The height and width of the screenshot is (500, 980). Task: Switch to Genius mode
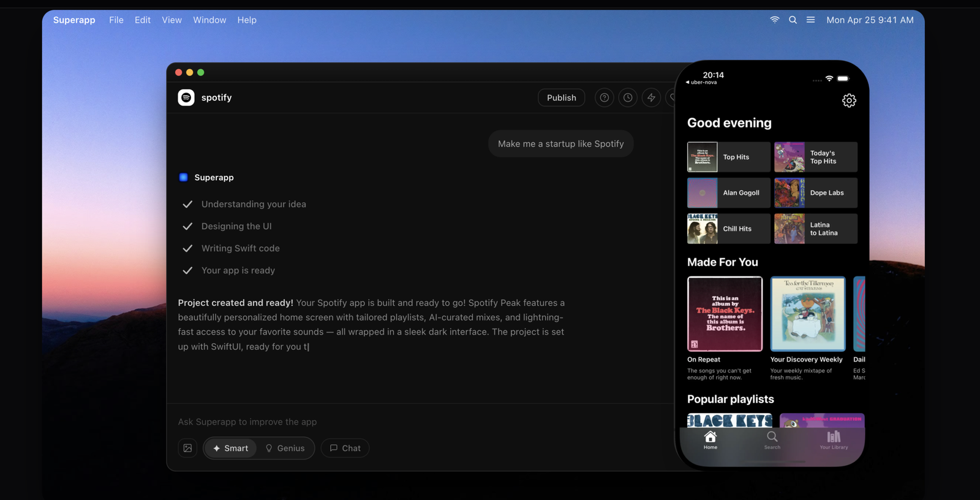click(285, 448)
